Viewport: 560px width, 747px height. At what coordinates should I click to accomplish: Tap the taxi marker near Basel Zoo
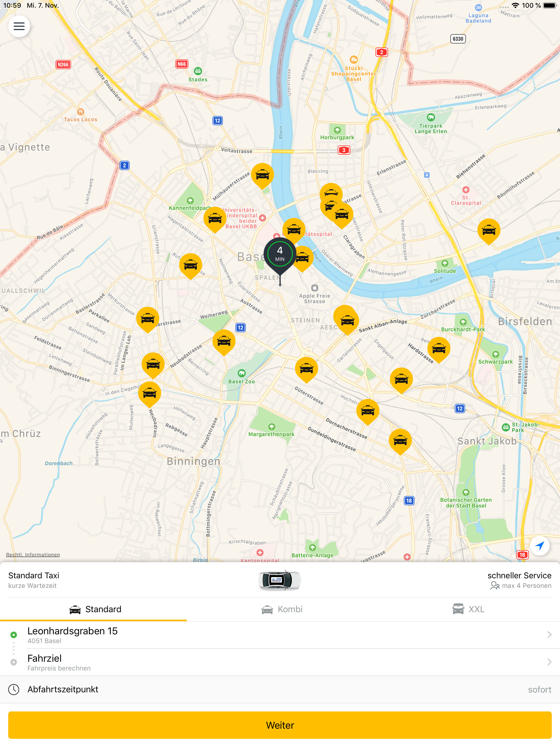[224, 341]
